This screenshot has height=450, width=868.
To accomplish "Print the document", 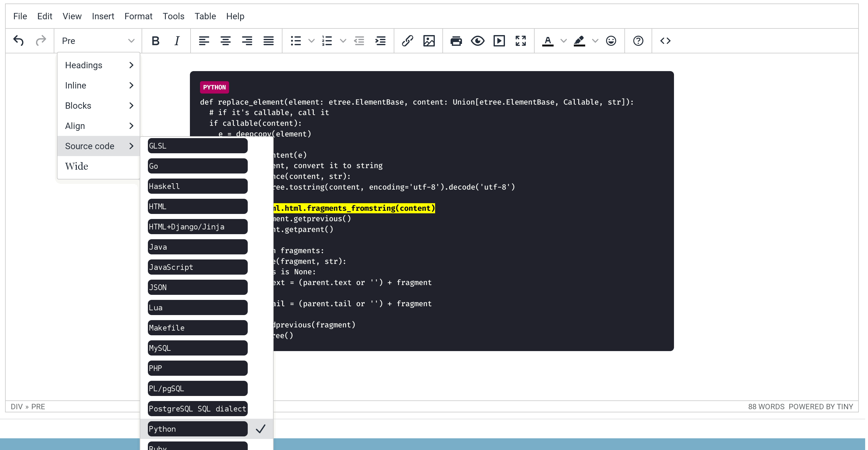I will tap(456, 41).
